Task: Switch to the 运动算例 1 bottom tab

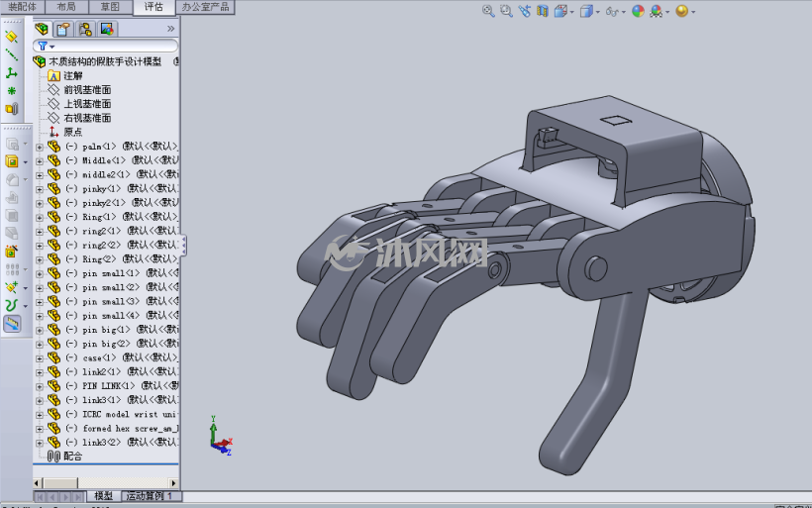Action: coord(150,496)
